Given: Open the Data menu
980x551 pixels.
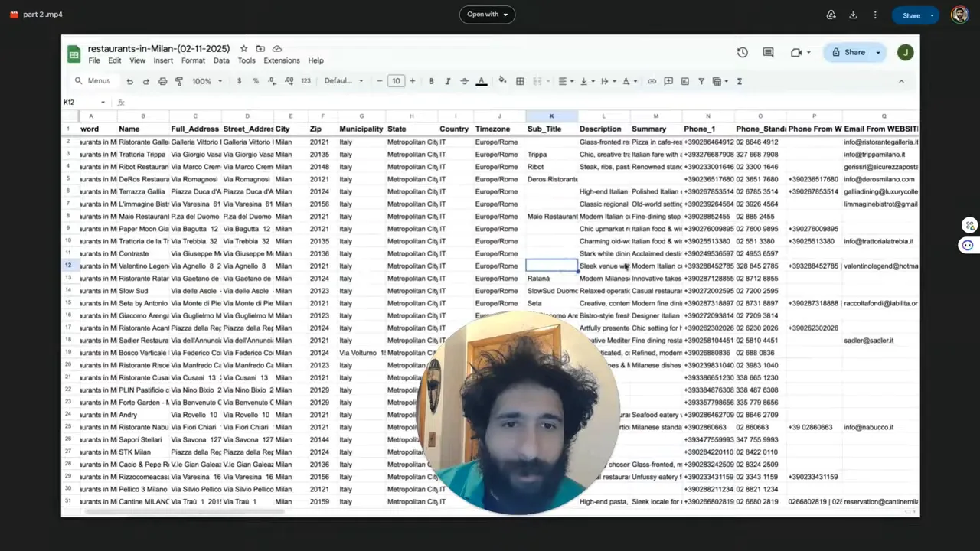Looking at the screenshot, I should click(221, 60).
